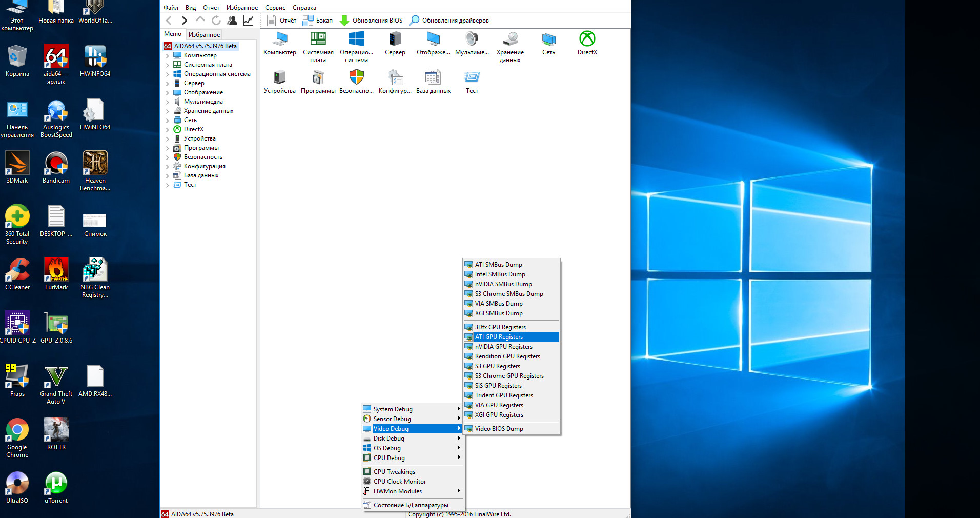Open the Мультимедиа speaker icon in the main panel
The height and width of the screenshot is (518, 980).
click(472, 44)
